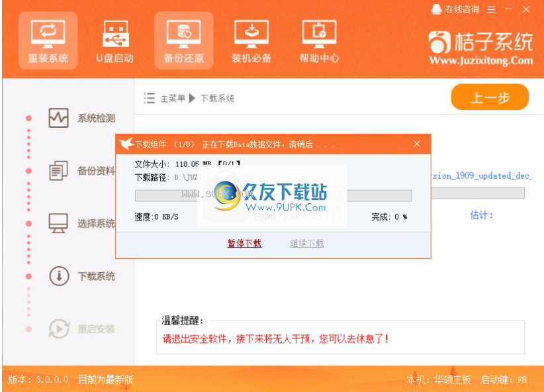Open the 帮助中心 help center tab

[319, 40]
